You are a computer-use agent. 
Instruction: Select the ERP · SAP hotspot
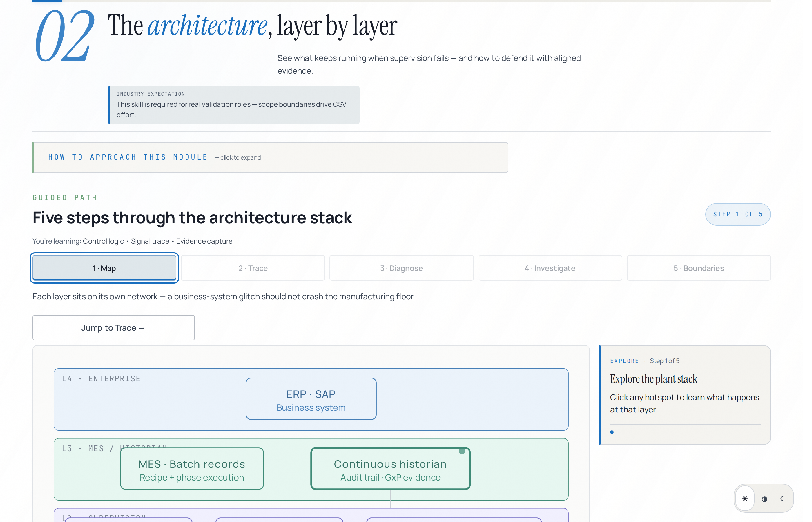point(311,399)
